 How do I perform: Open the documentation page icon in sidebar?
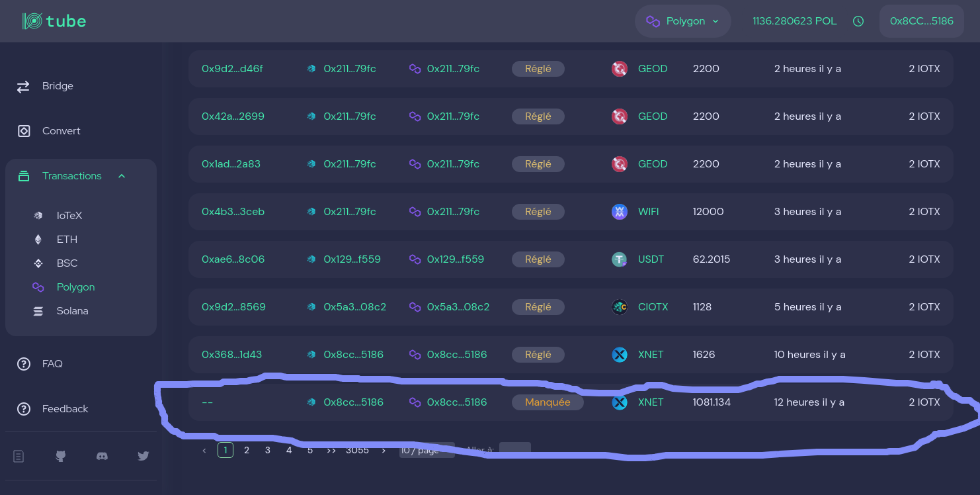click(x=19, y=456)
